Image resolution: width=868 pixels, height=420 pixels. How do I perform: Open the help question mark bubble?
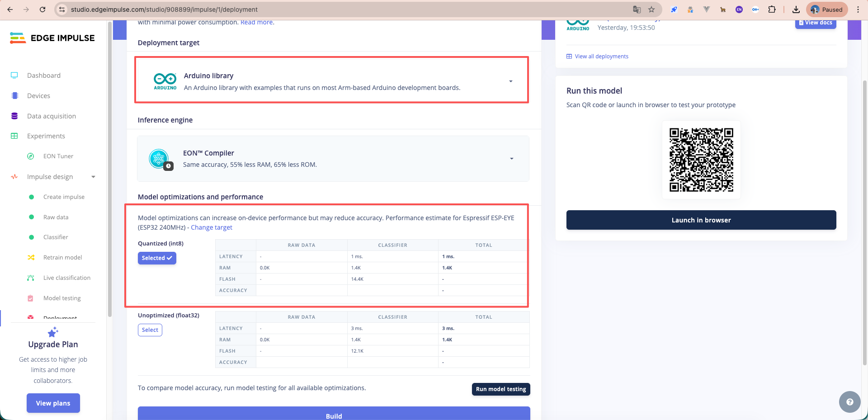pyautogui.click(x=849, y=402)
